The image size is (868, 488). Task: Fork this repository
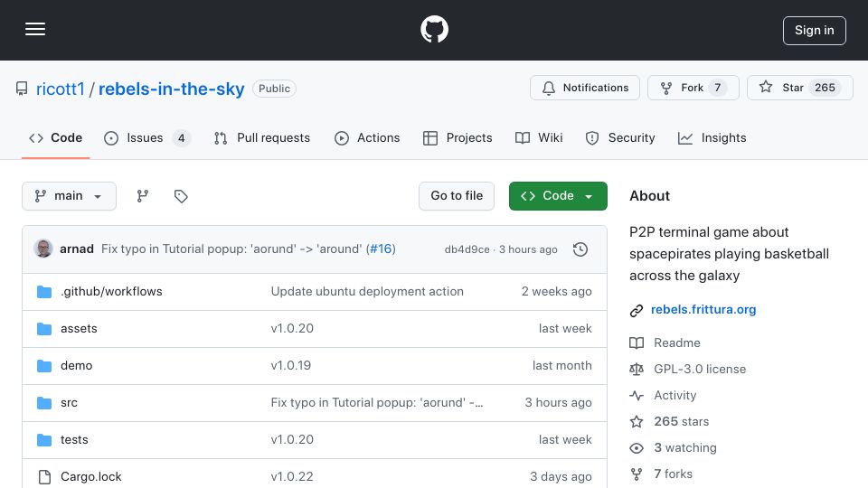[693, 88]
